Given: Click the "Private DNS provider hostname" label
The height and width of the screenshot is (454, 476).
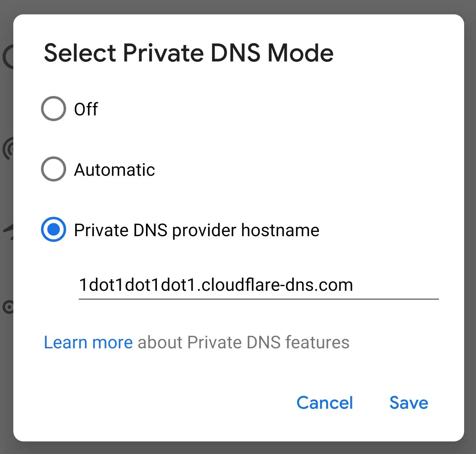Looking at the screenshot, I should pos(197,230).
